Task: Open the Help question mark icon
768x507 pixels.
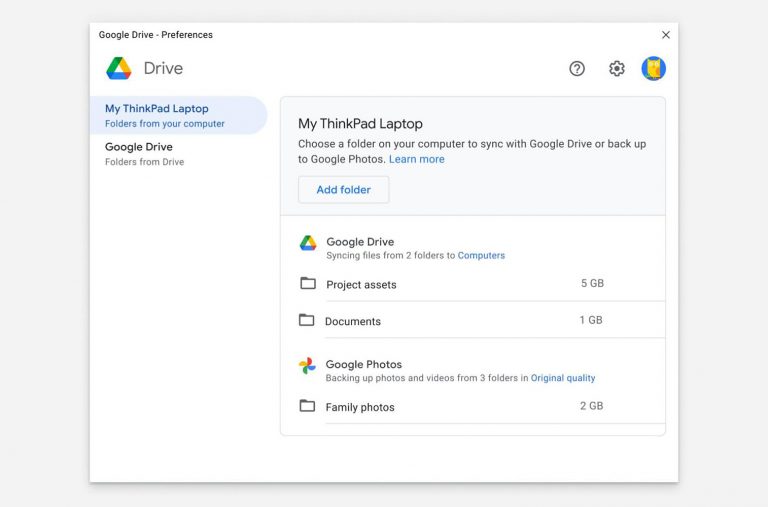Action: coord(577,69)
